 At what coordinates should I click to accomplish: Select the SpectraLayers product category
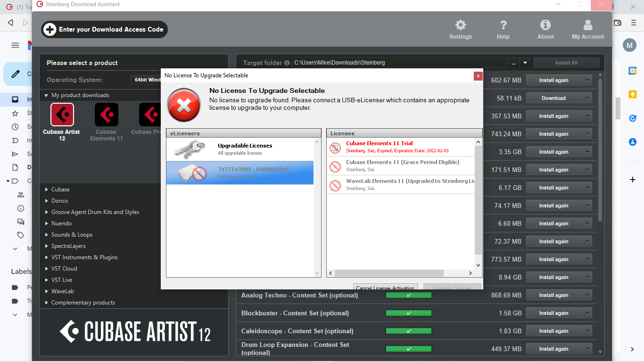(x=69, y=246)
